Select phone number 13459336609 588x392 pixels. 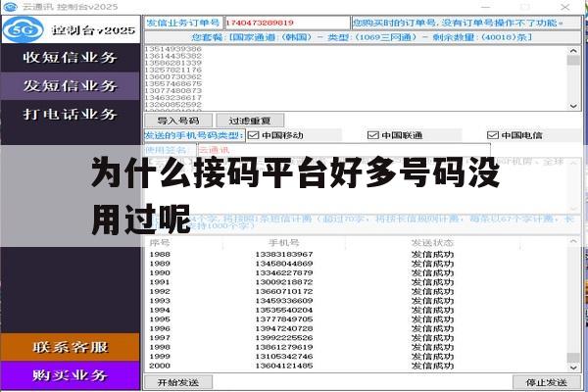tap(284, 301)
